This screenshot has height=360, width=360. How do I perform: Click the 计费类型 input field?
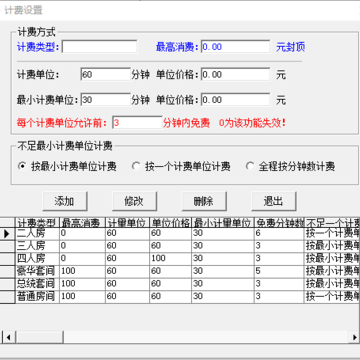pyautogui.click(x=99, y=47)
